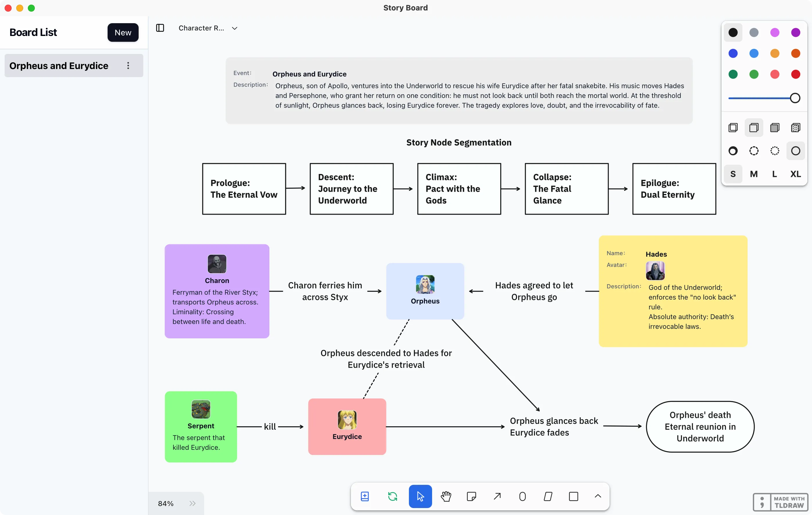Expand more tools chevron in toolbar
The height and width of the screenshot is (515, 812).
click(x=597, y=496)
